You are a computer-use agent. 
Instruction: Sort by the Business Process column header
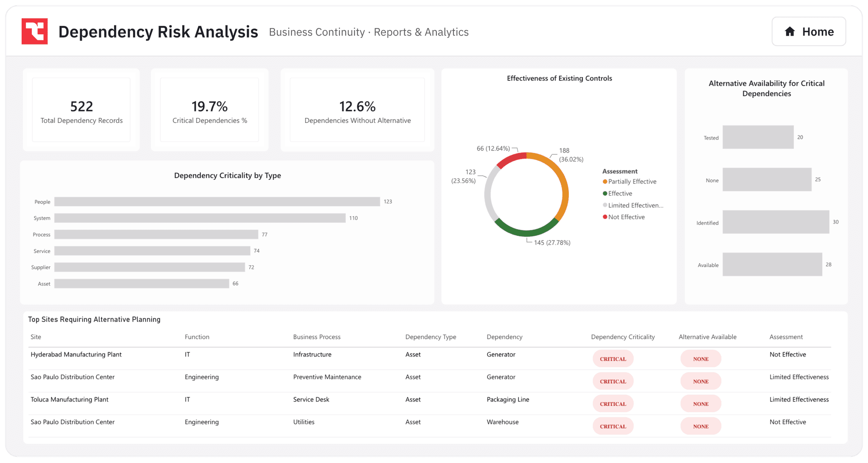click(x=317, y=337)
